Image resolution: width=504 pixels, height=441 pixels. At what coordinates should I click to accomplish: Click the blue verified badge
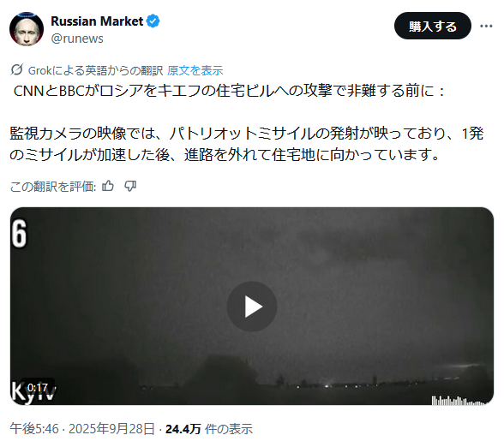coord(153,21)
